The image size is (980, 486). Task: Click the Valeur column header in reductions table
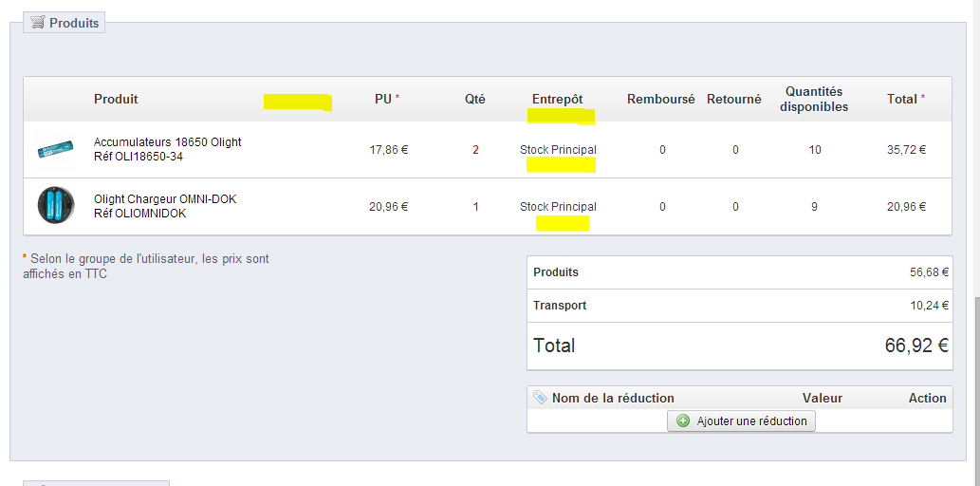823,398
